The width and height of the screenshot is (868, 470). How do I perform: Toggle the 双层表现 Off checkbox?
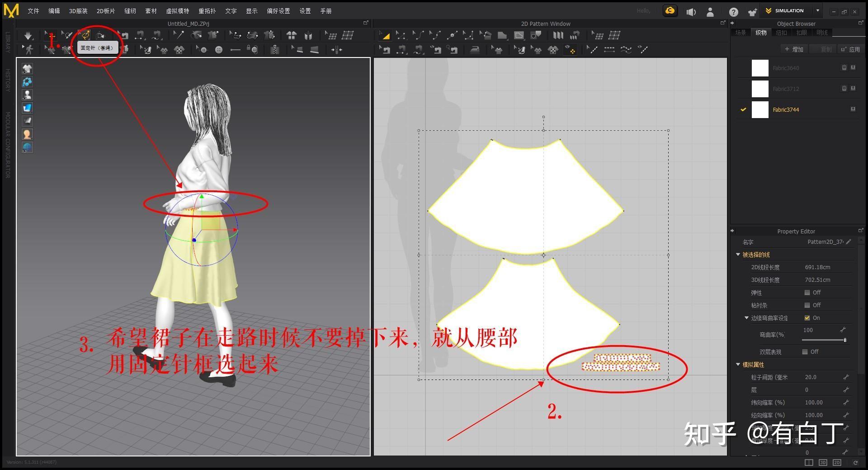pyautogui.click(x=804, y=351)
